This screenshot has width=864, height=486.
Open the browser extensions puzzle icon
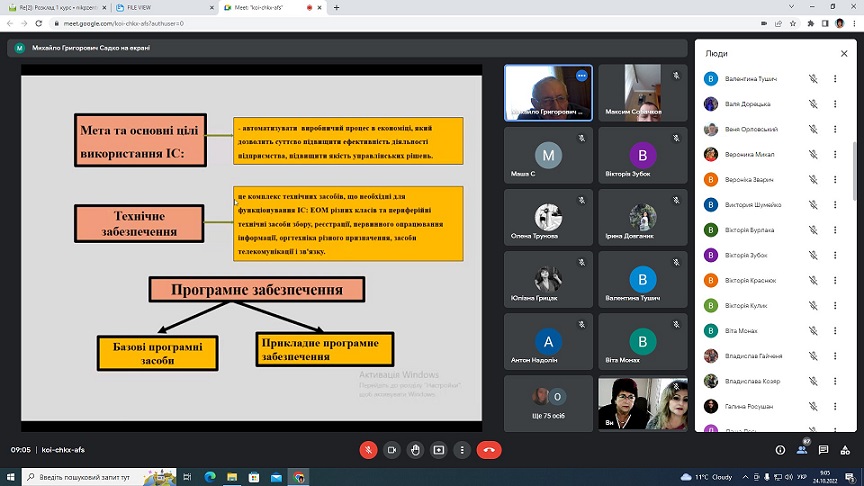tap(811, 23)
